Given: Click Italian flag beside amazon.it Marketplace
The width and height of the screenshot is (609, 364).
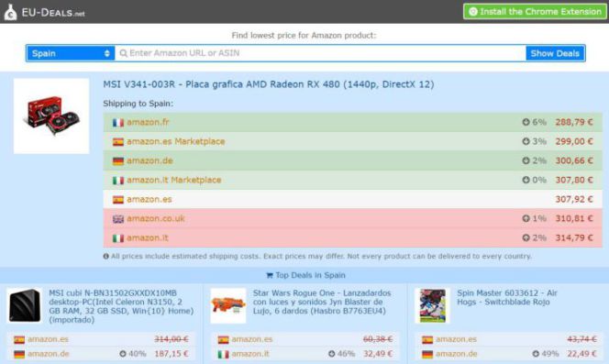Looking at the screenshot, I should pyautogui.click(x=118, y=181).
